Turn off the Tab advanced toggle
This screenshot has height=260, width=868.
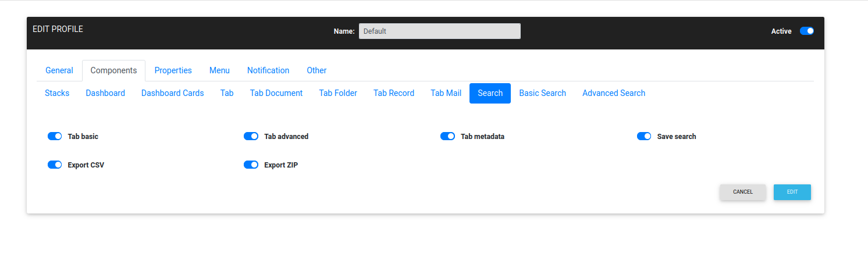pos(251,136)
